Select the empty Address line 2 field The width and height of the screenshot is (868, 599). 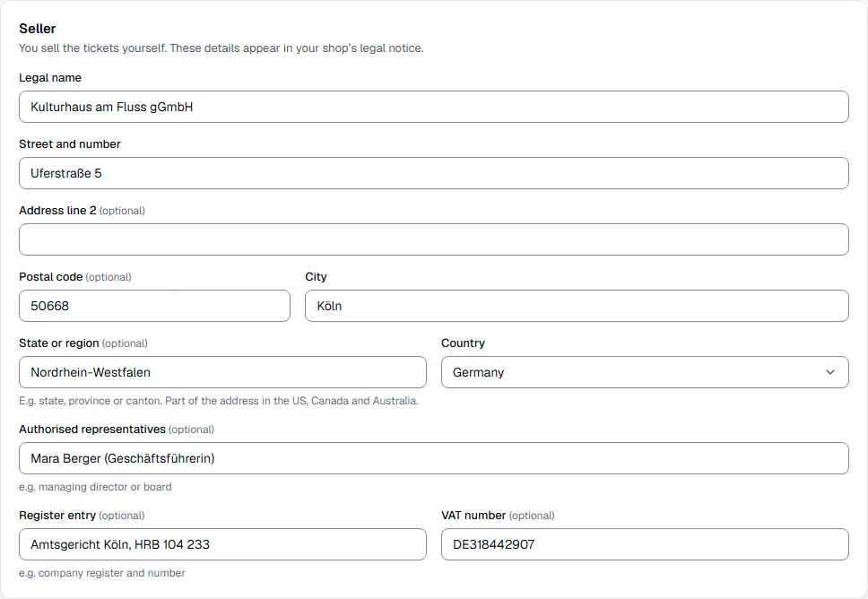click(x=433, y=239)
